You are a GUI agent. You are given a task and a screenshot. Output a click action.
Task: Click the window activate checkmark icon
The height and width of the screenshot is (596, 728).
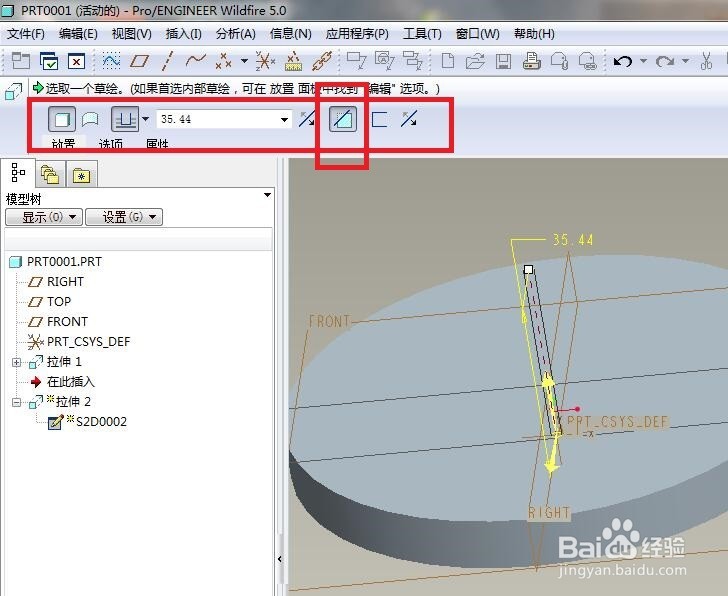[x=49, y=61]
